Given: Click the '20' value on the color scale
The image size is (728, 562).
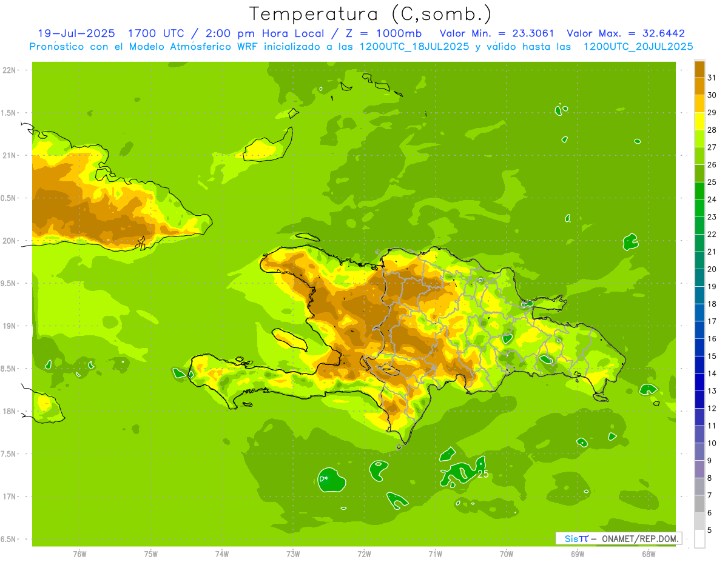Looking at the screenshot, I should tap(712, 269).
